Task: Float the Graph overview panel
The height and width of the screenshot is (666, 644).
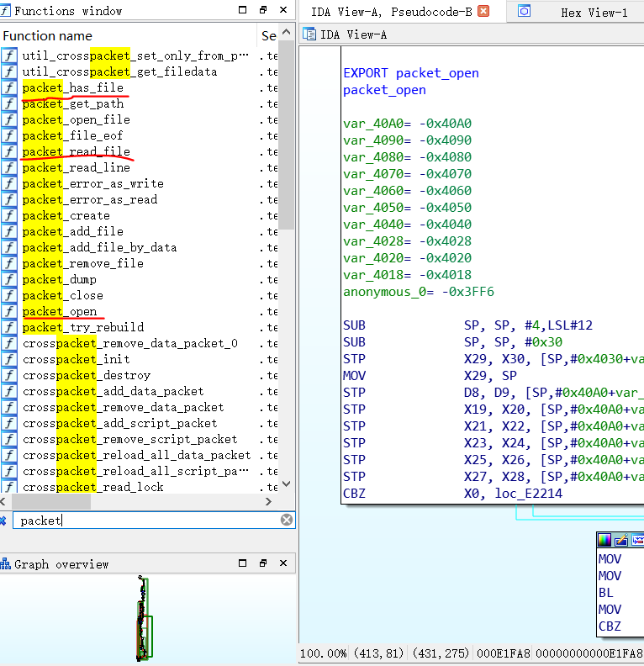Action: [x=263, y=563]
